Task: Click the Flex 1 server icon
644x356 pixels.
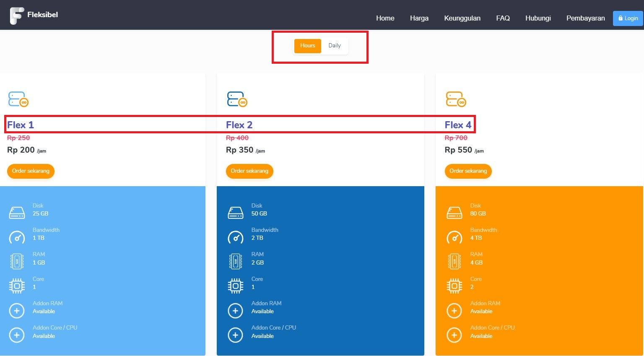Action: [x=18, y=99]
